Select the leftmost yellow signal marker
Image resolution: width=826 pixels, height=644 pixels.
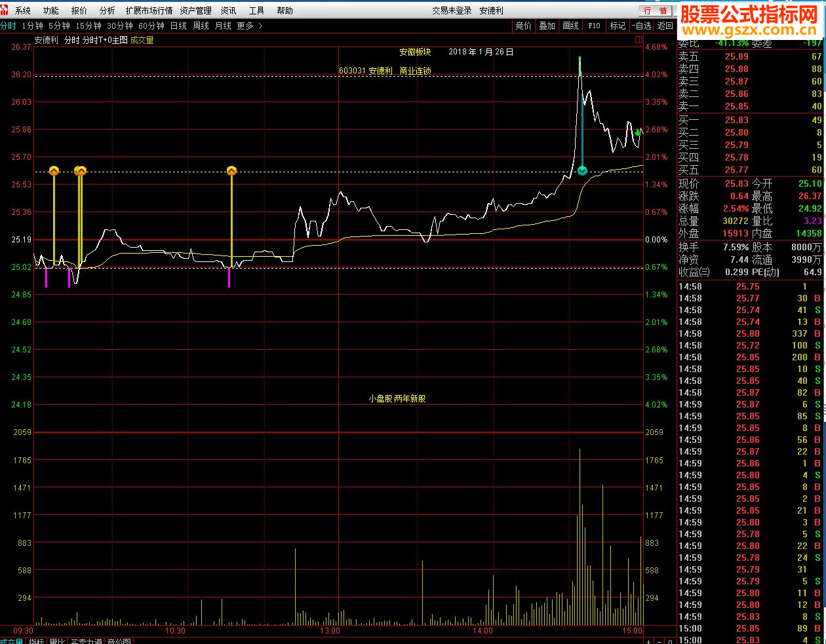coord(54,171)
